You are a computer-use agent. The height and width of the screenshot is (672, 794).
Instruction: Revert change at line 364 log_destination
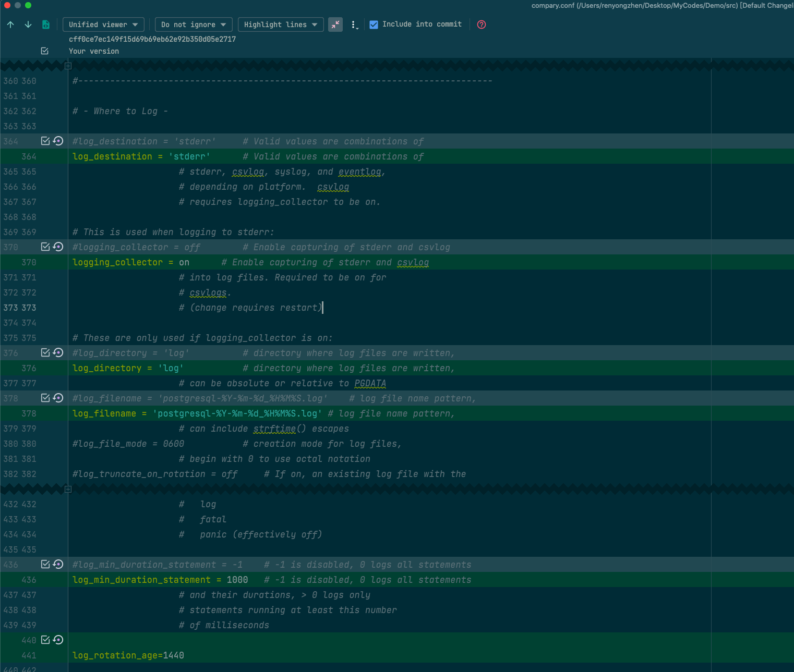[58, 141]
